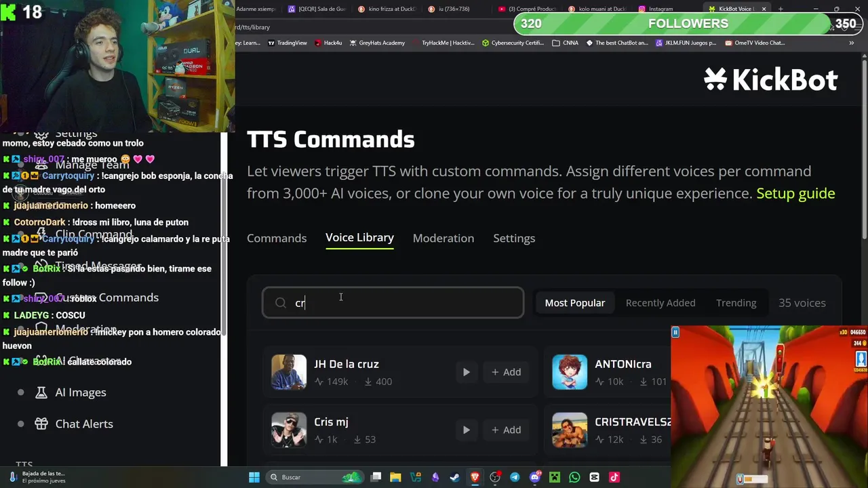
Task: Open Steam from taskbar
Action: tap(455, 477)
